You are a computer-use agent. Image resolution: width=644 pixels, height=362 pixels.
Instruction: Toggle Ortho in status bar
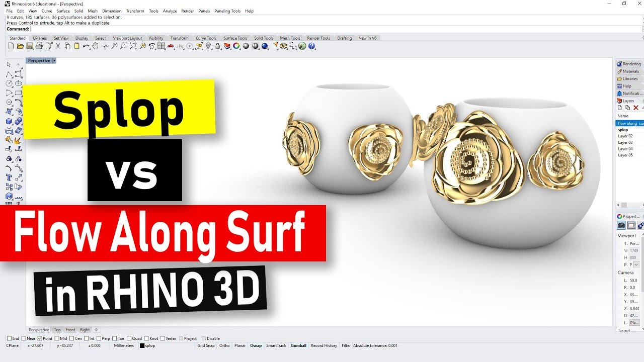pos(224,345)
